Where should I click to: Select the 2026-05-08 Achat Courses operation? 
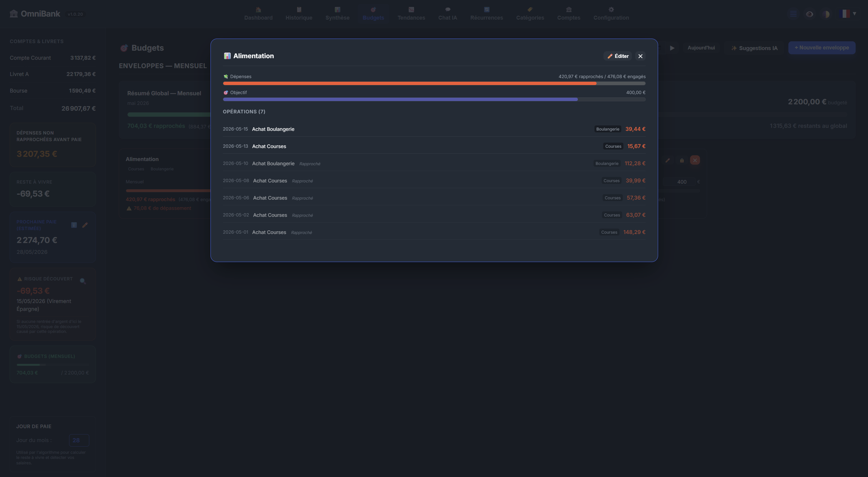[434, 181]
